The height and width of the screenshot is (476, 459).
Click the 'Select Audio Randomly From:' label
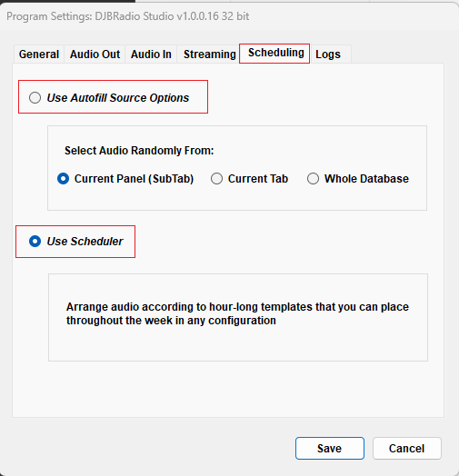(139, 151)
